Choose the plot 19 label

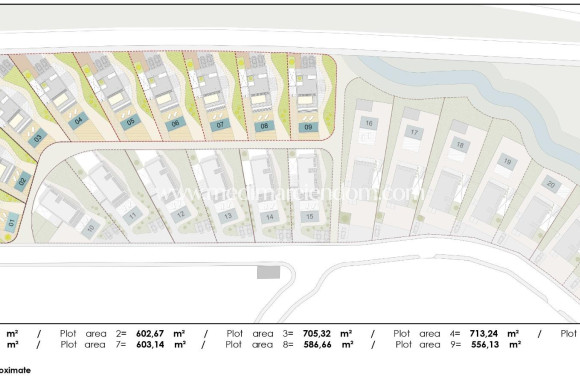tap(507, 162)
